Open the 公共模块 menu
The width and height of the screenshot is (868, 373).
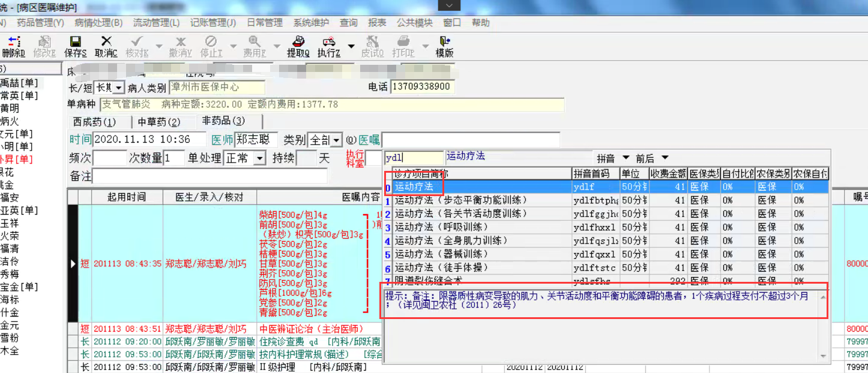(x=415, y=23)
